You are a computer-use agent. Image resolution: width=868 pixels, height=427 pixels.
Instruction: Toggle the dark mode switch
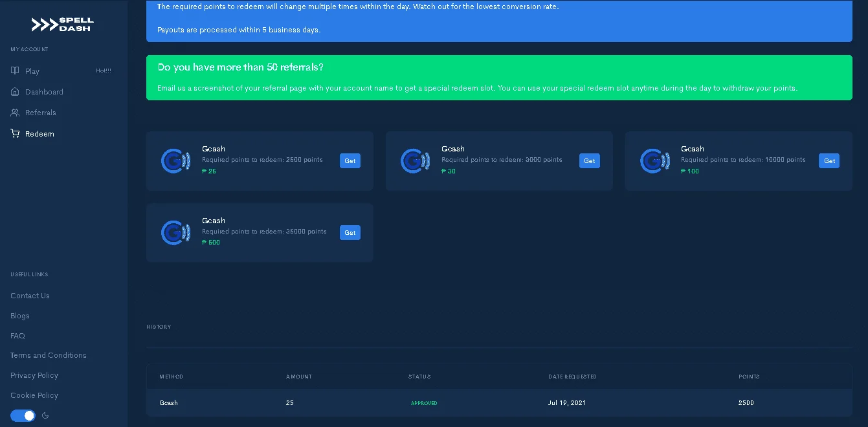23,415
